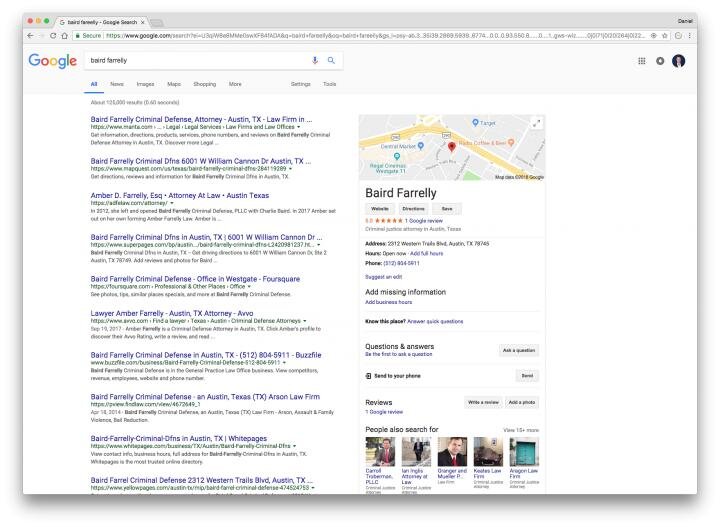Expand the mapquest.com result URL dropdown arrow
The image size is (720, 527).
(x=290, y=169)
